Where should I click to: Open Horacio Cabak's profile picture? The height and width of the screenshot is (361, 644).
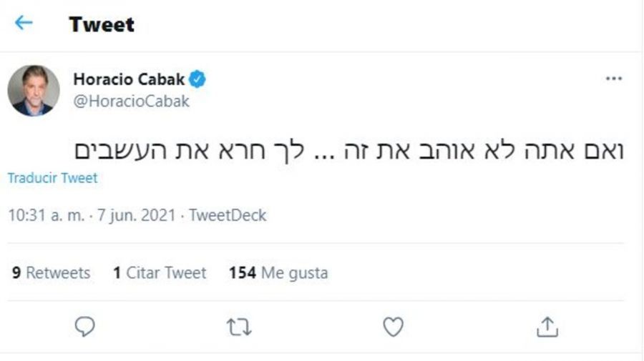(34, 90)
